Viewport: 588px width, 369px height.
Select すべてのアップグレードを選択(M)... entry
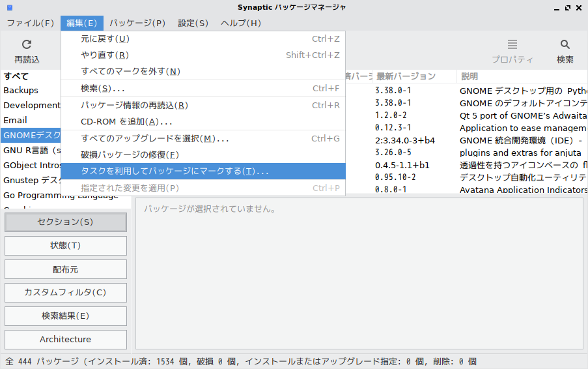[x=203, y=139]
